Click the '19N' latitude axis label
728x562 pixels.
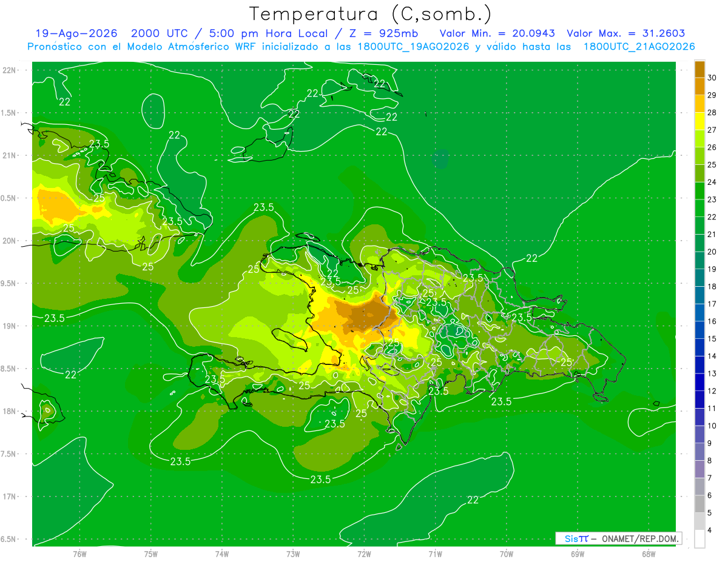pos(10,326)
